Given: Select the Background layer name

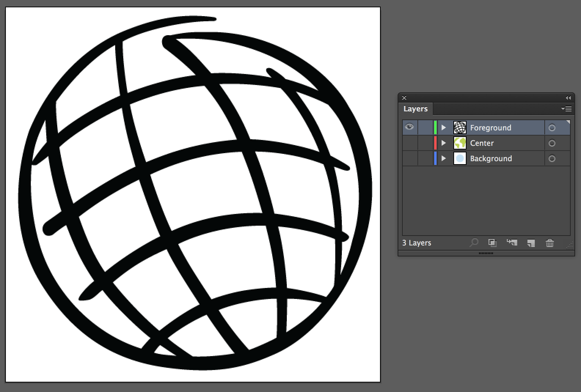Looking at the screenshot, I should click(491, 159).
